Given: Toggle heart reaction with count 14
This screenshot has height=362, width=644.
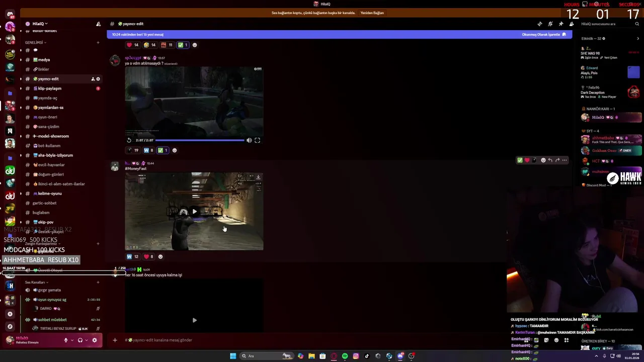Looking at the screenshot, I should point(133,45).
